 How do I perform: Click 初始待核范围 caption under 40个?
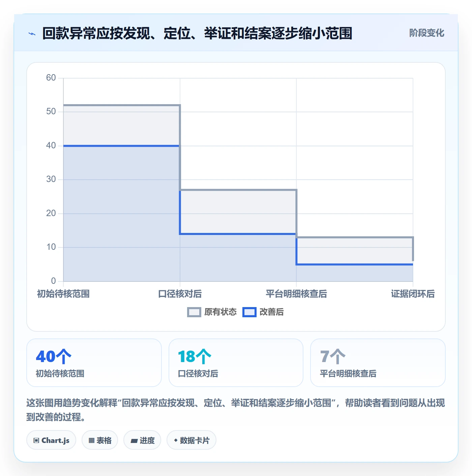tap(60, 374)
